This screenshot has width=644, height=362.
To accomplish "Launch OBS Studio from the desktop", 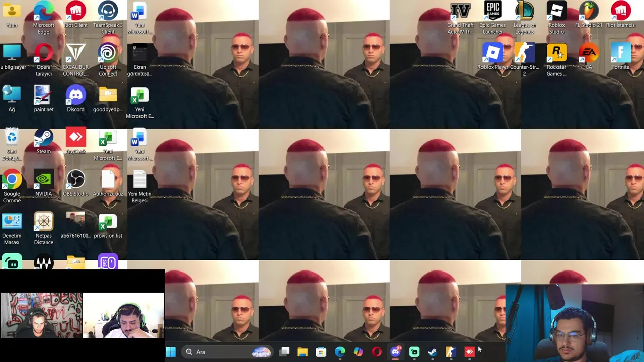I will point(75,184).
